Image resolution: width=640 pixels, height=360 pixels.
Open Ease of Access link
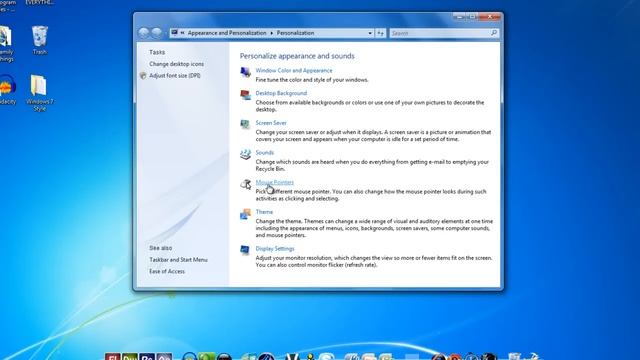pos(167,271)
